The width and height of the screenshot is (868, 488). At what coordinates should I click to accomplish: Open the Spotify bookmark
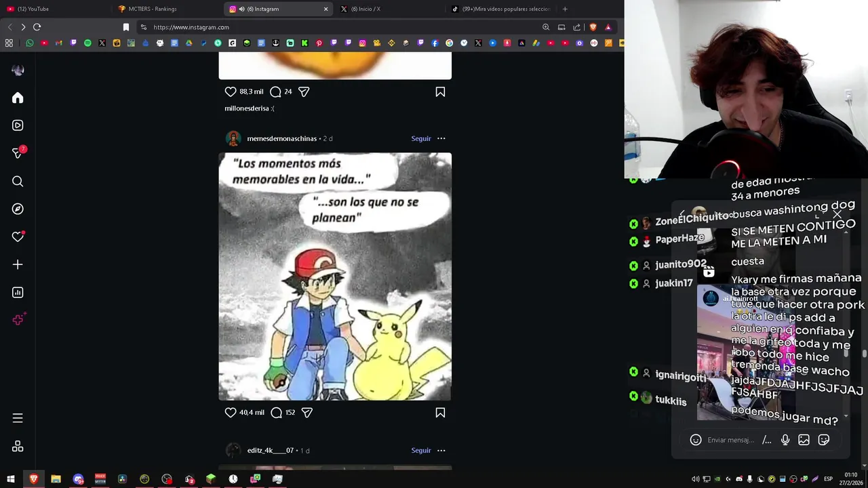pyautogui.click(x=87, y=43)
